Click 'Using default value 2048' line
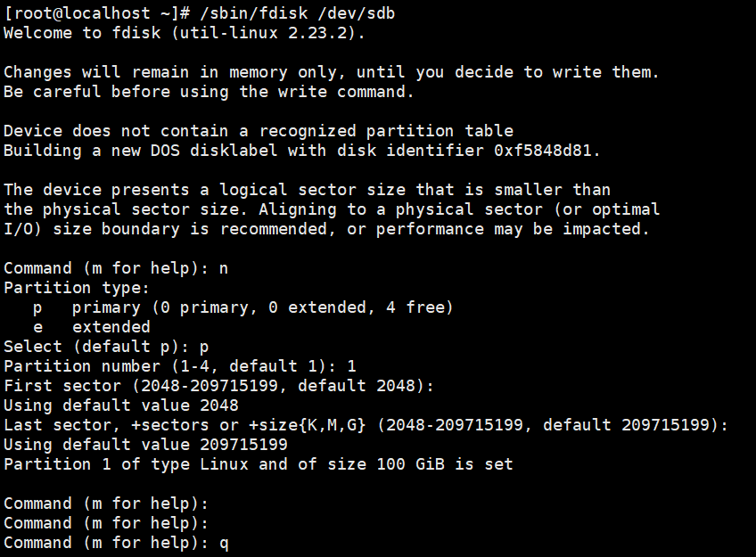The height and width of the screenshot is (557, 756). click(121, 405)
